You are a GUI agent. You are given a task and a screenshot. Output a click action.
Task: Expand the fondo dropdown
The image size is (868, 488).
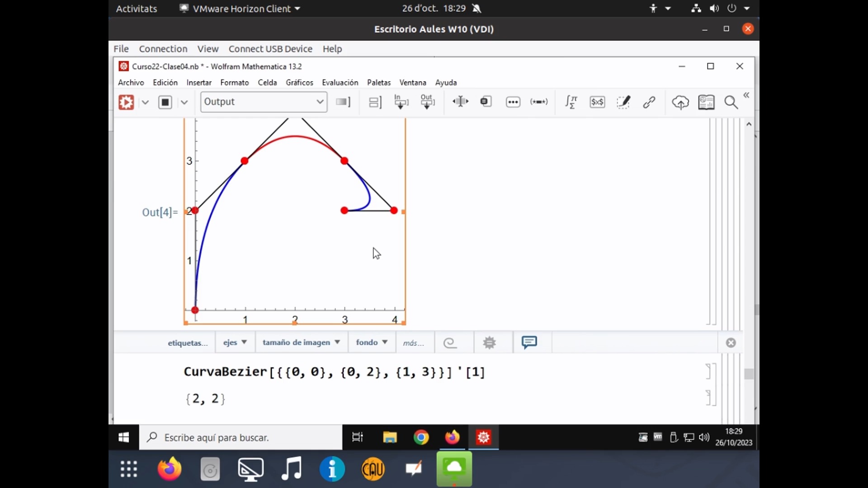tap(372, 343)
